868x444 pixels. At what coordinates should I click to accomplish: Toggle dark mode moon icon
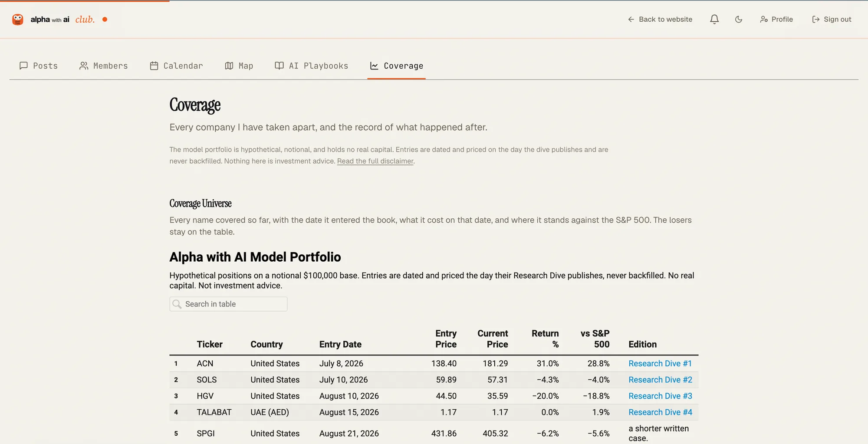click(739, 19)
